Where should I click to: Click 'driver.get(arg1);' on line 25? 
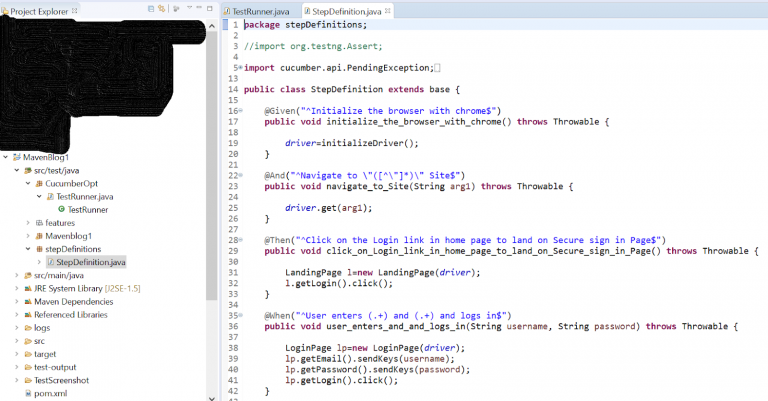(x=329, y=208)
